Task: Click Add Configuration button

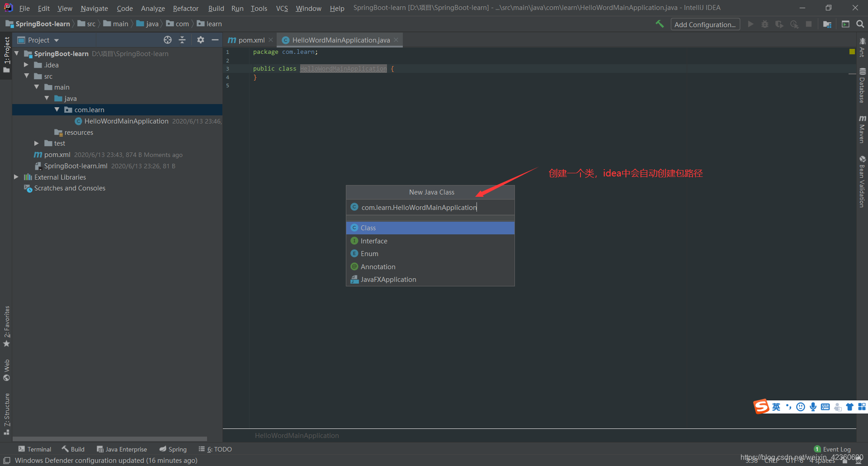Action: click(705, 24)
